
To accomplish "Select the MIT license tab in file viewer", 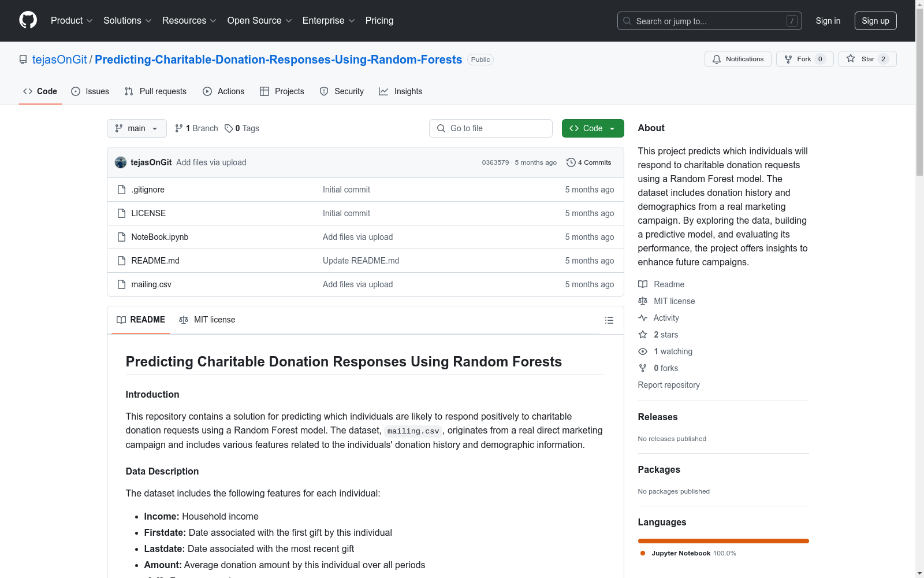I will 207,320.
